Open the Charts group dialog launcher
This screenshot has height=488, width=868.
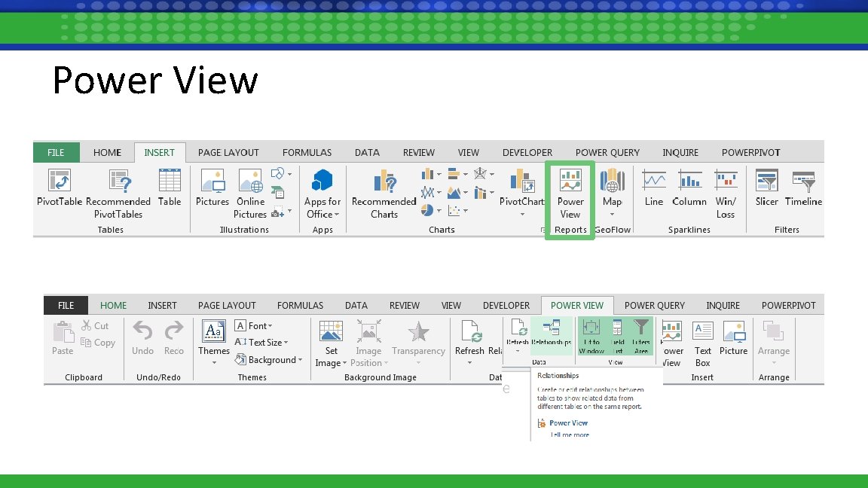pyautogui.click(x=542, y=230)
